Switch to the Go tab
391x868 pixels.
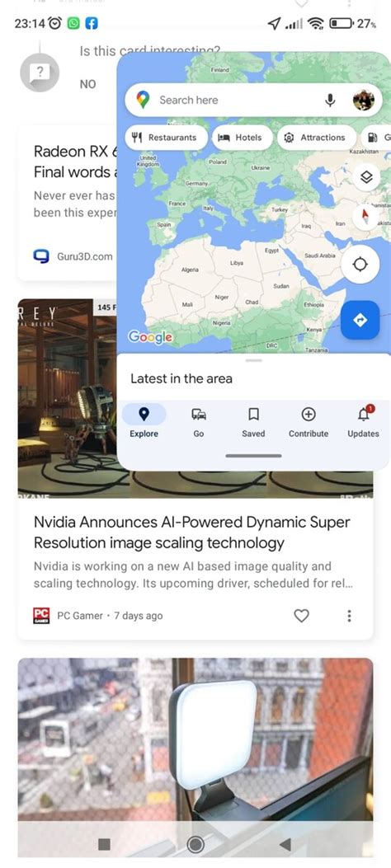pyautogui.click(x=199, y=423)
